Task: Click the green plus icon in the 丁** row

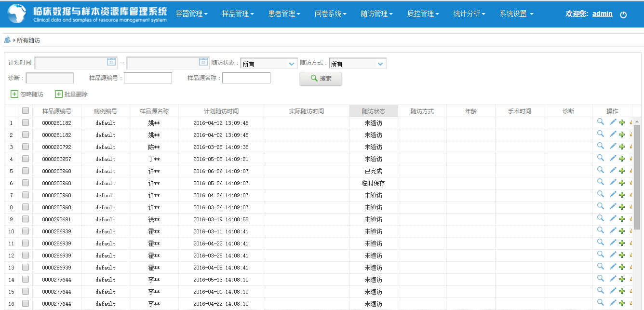Action: coord(622,159)
